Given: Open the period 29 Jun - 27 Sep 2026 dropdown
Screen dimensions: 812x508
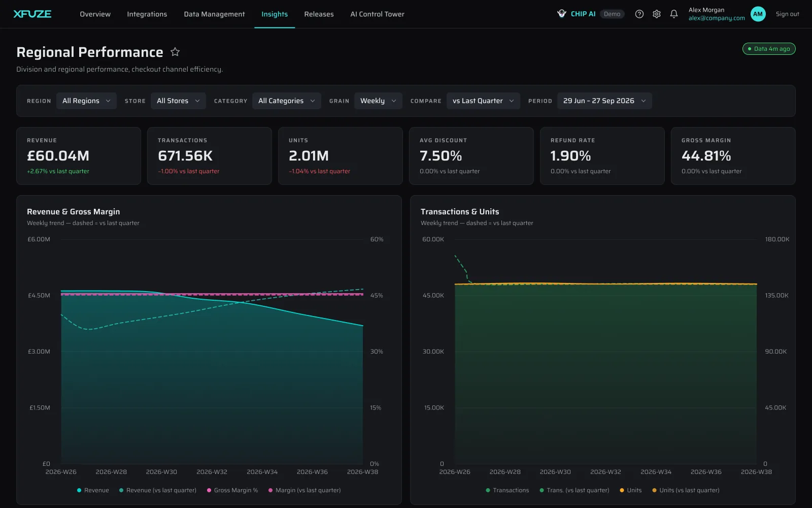Looking at the screenshot, I should click(604, 101).
